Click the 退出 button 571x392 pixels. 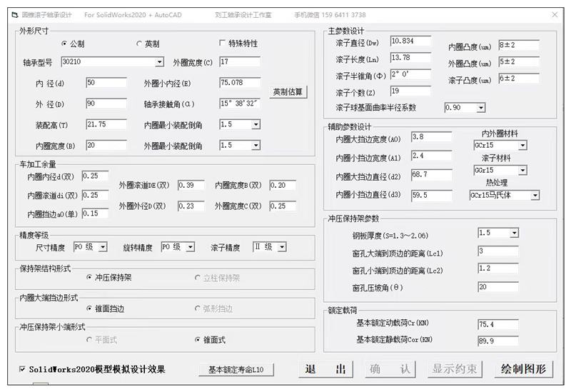click(x=325, y=369)
